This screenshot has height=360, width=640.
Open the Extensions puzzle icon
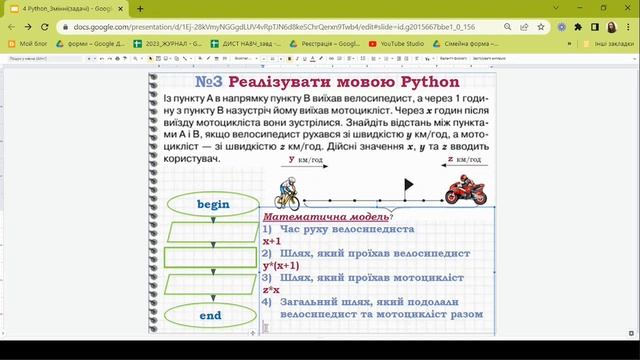click(x=578, y=27)
